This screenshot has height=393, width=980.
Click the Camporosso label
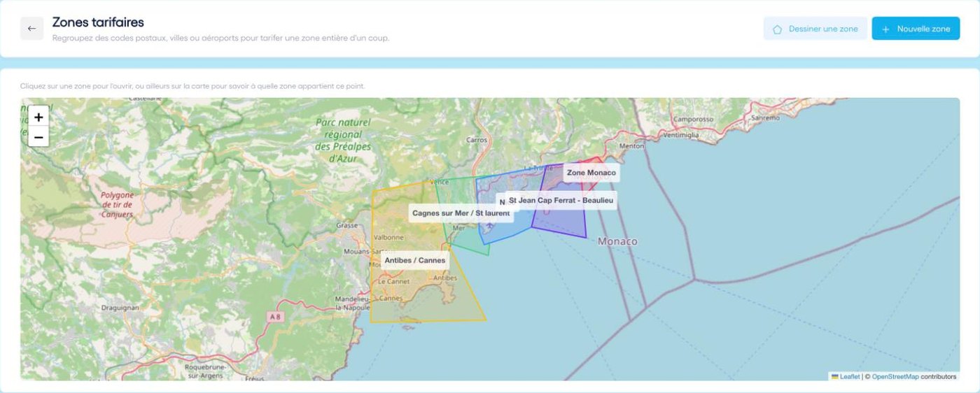(x=693, y=119)
